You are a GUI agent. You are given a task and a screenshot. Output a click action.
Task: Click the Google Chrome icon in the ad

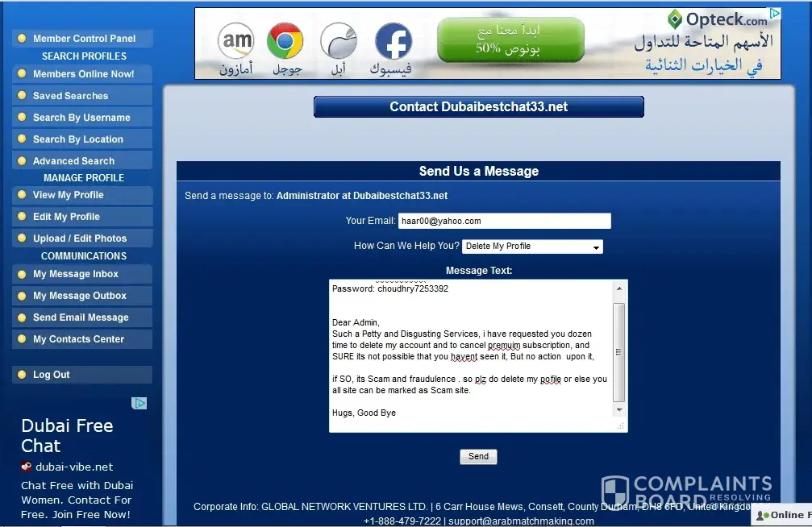285,41
